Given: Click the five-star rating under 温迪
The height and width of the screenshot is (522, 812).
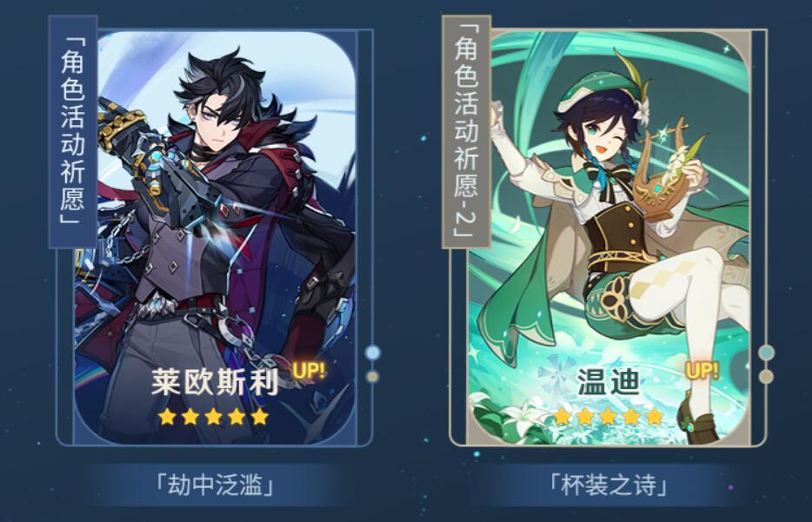Looking at the screenshot, I should [x=608, y=416].
